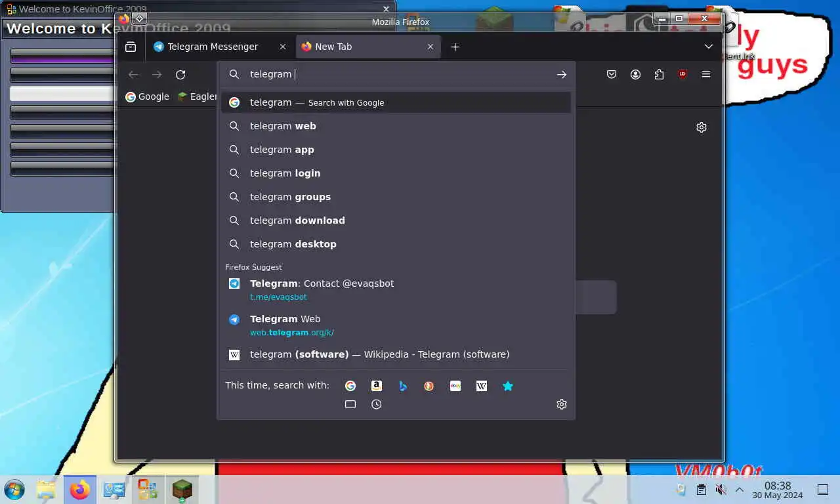Close the Telegram Messenger tab

283,47
